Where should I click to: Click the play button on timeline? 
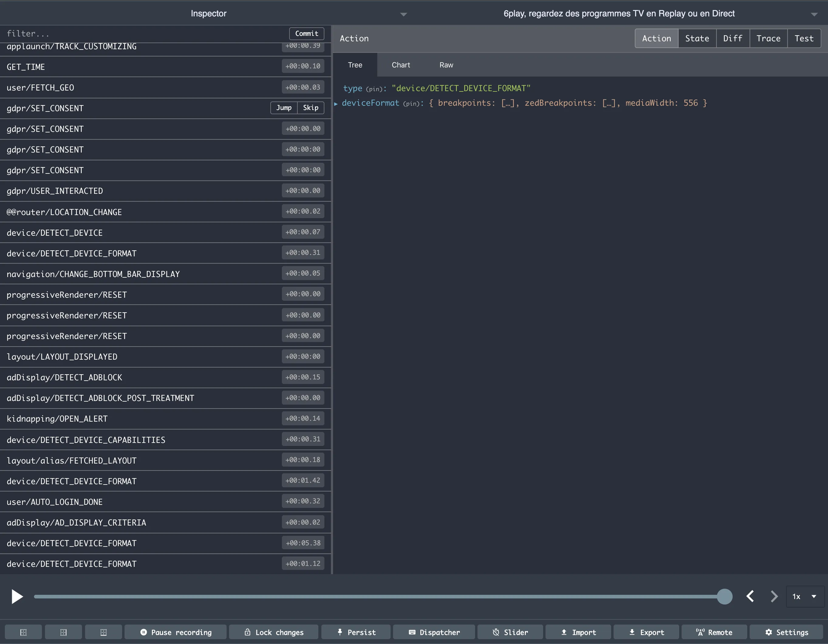click(17, 596)
